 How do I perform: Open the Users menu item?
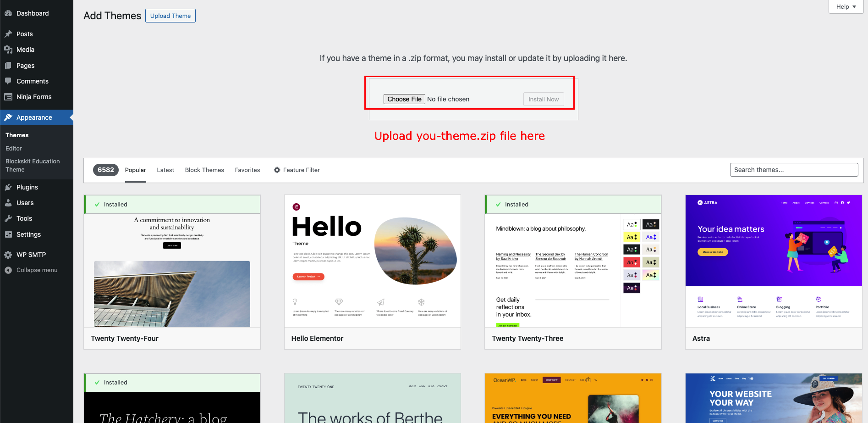37,203
